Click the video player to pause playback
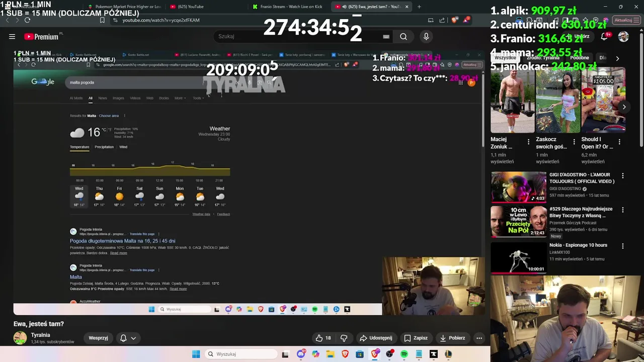This screenshot has height=362, width=644. [x=249, y=182]
